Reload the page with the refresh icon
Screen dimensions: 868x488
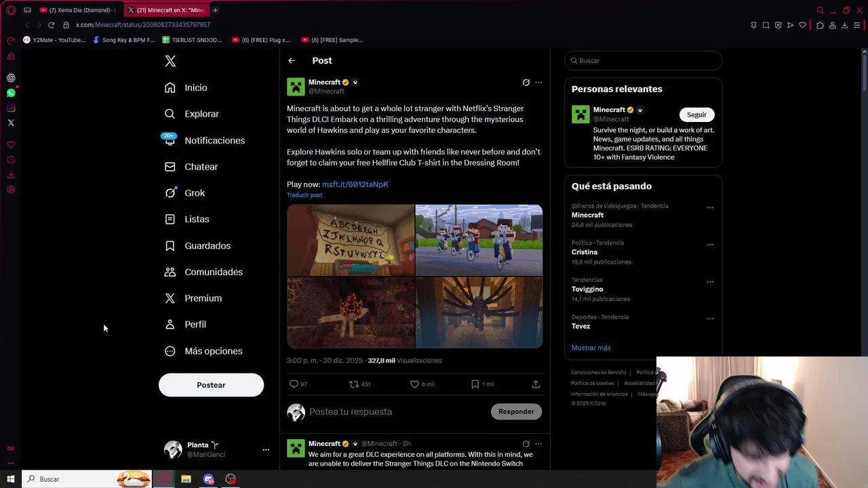pos(51,25)
